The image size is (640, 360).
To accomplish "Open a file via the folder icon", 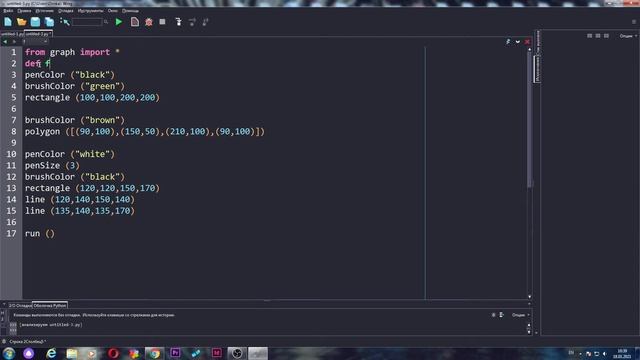I will (x=22, y=22).
